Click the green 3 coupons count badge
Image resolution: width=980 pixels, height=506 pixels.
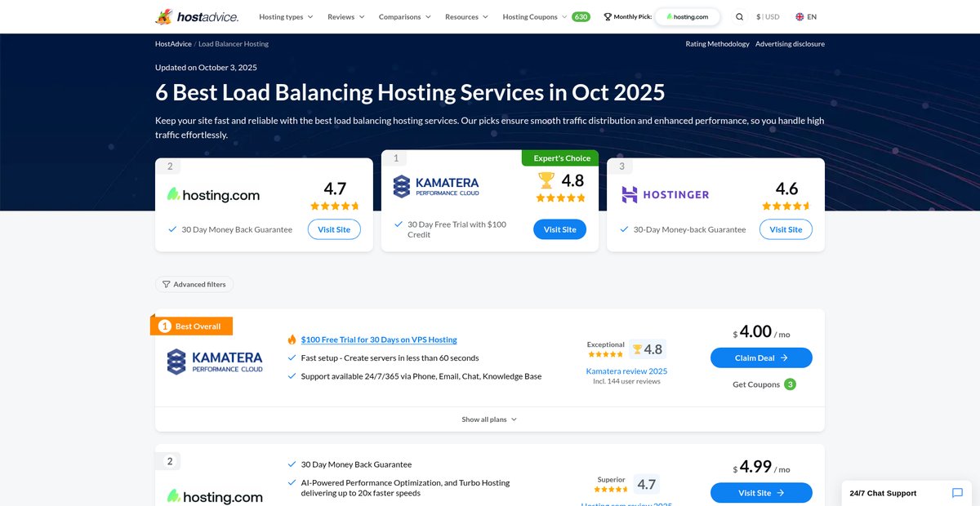click(790, 384)
